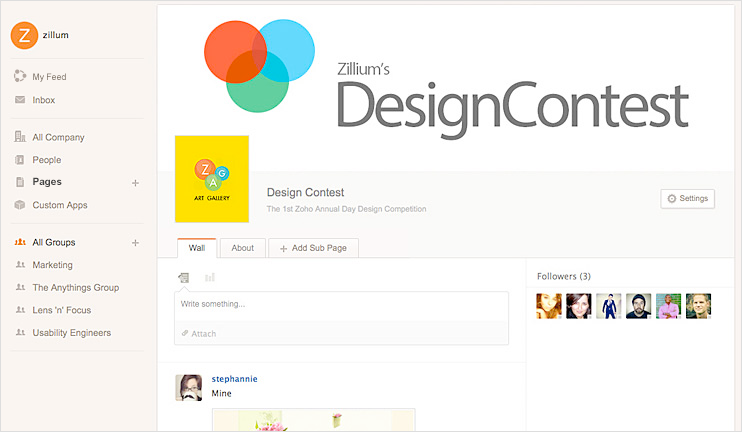Click the Write something text field

341,304
